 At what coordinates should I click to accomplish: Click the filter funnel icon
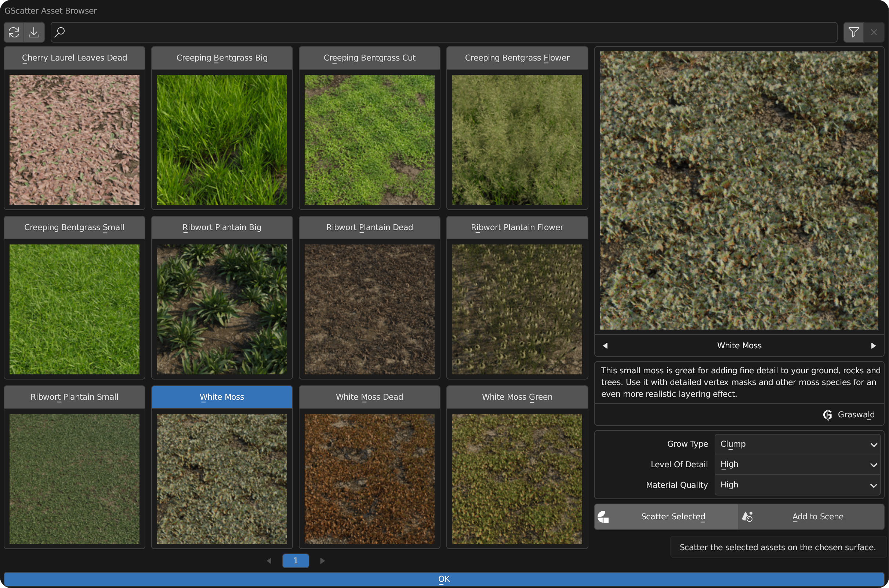point(853,32)
